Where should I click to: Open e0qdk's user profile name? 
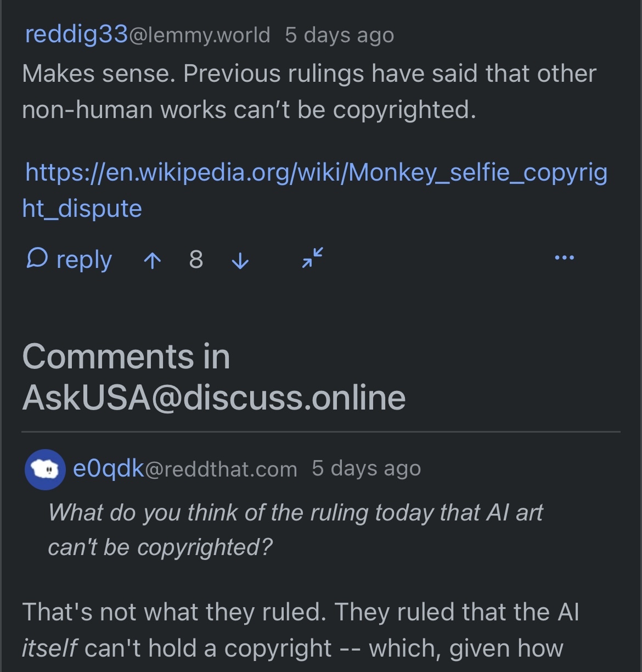pyautogui.click(x=108, y=469)
